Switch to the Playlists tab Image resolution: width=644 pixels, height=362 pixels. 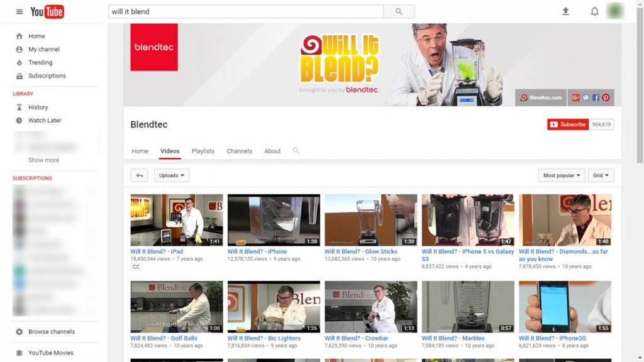click(203, 151)
